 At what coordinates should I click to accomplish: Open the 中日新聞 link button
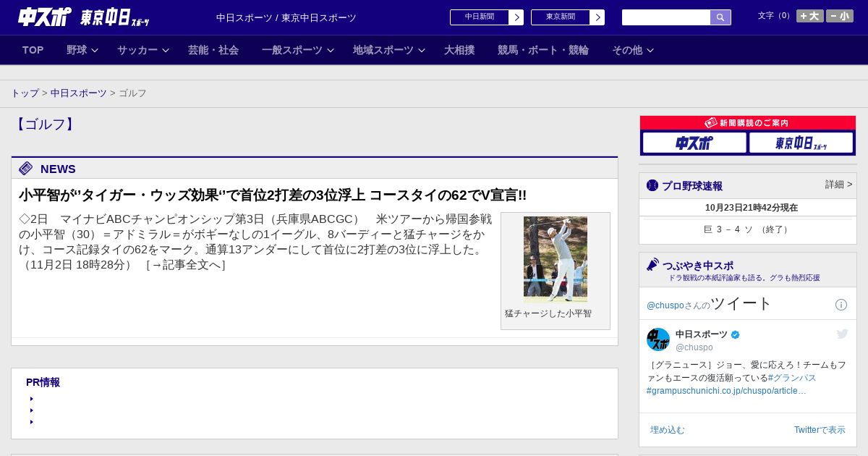point(480,17)
